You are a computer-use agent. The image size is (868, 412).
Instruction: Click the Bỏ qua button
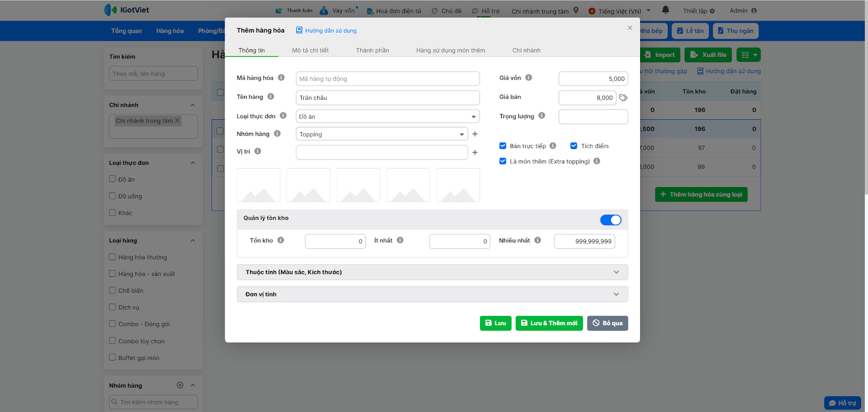(608, 323)
